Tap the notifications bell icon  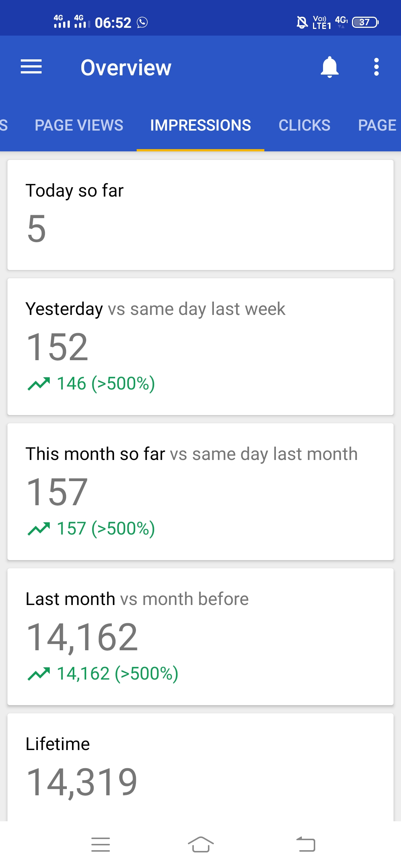coord(329,67)
